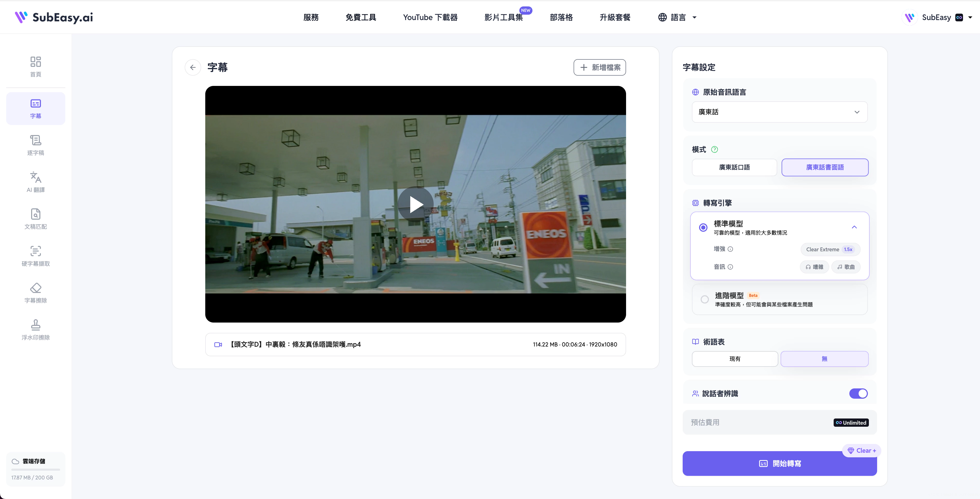Click the 術語表 book icon

click(x=695, y=342)
